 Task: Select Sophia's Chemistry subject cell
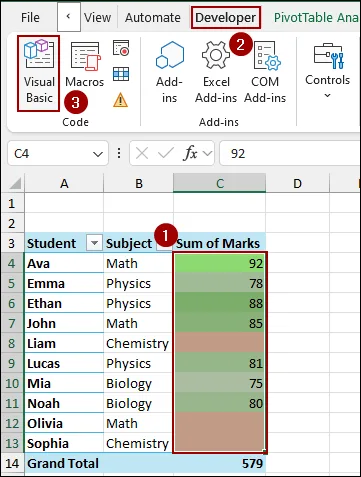(x=139, y=443)
